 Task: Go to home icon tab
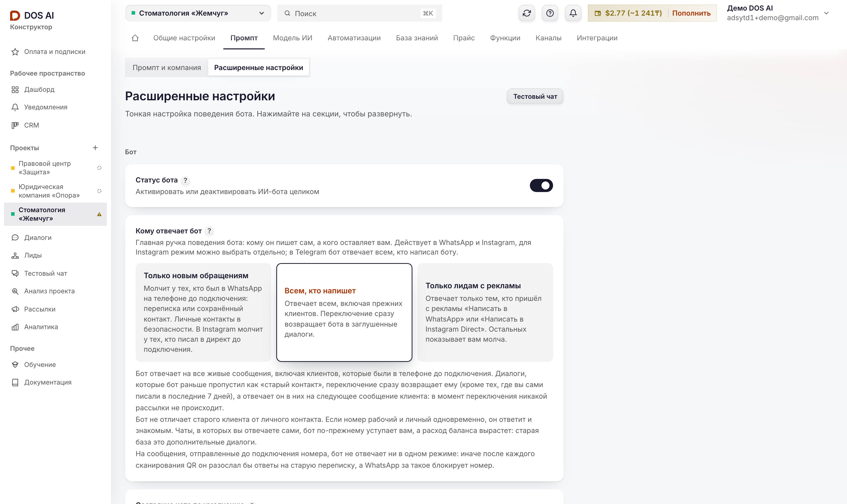[135, 38]
